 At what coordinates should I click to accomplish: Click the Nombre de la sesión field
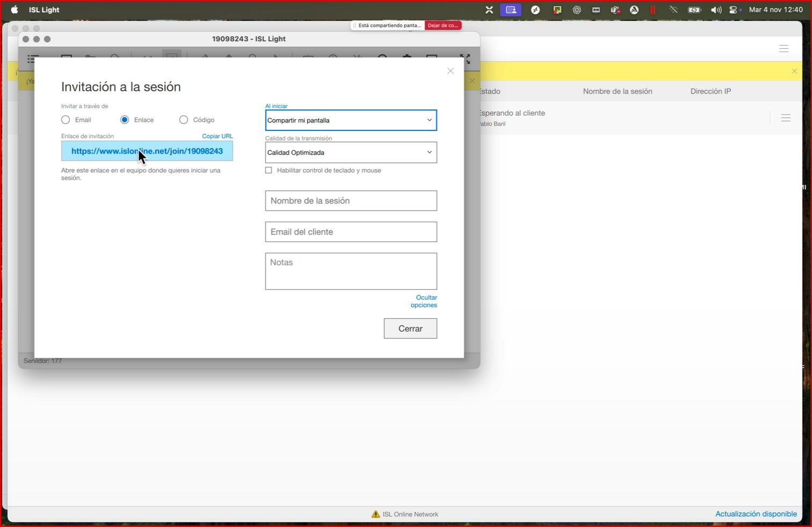click(x=351, y=201)
